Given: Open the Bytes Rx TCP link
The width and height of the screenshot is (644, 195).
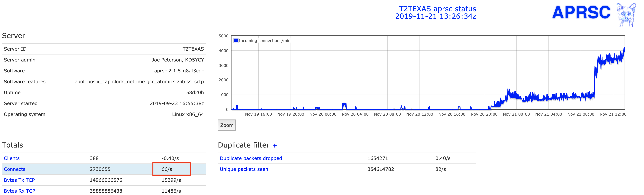Looking at the screenshot, I should [19, 191].
